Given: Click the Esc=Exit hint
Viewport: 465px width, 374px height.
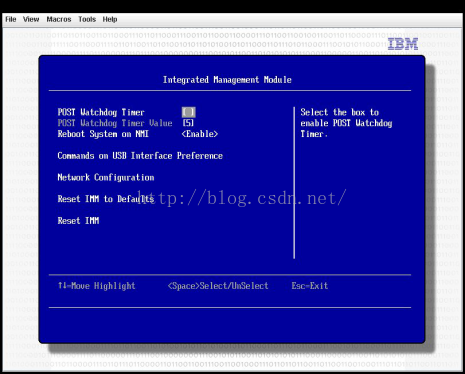Looking at the screenshot, I should 310,286.
